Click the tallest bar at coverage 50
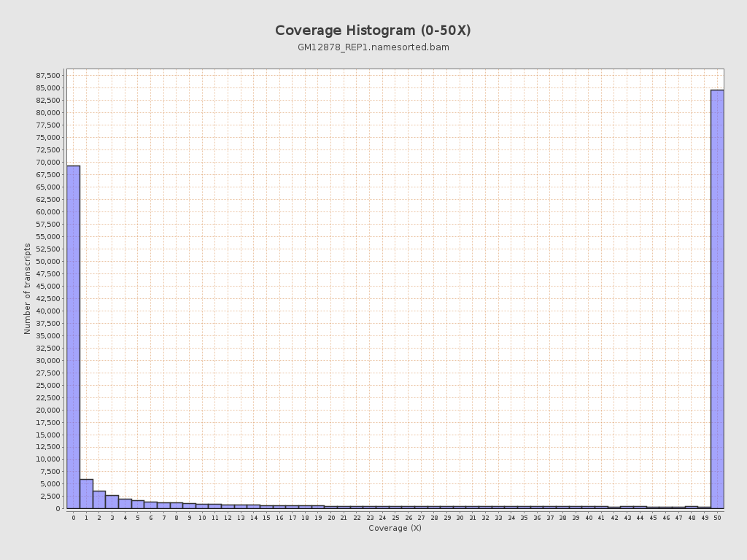747x560 pixels. tap(717, 299)
